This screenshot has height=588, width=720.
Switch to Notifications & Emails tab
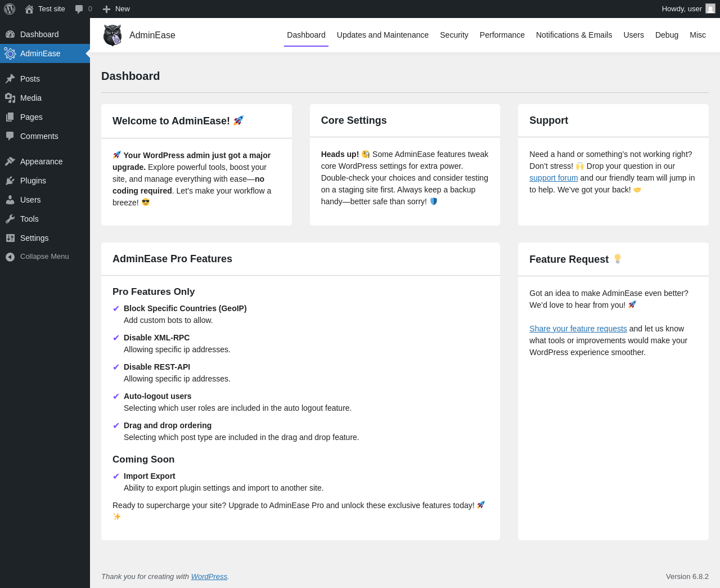click(x=574, y=35)
